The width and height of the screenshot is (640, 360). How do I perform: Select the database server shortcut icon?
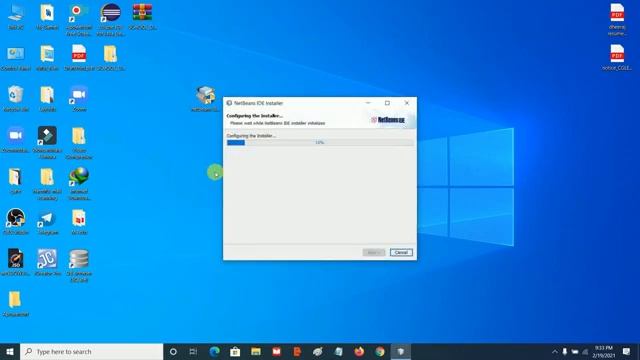pyautogui.click(x=79, y=266)
